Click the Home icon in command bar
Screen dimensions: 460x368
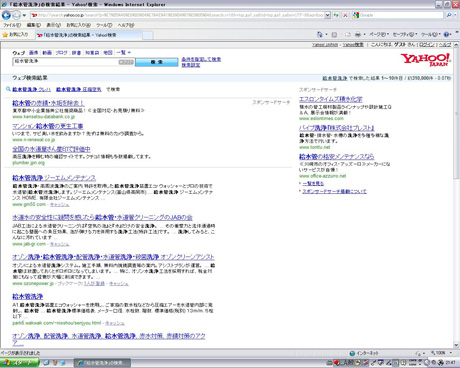[320, 34]
